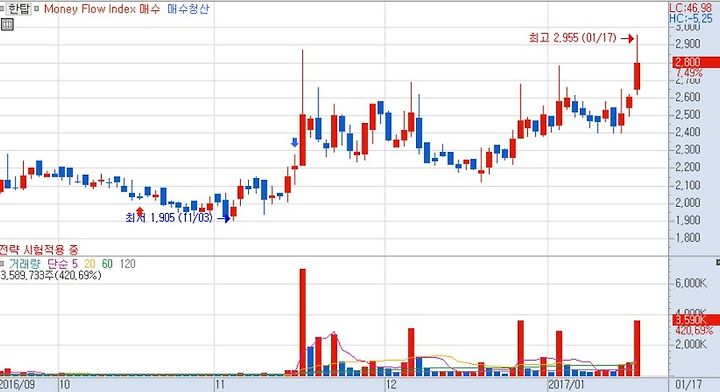
Task: Click the HC:-5.25 value
Action: point(690,18)
